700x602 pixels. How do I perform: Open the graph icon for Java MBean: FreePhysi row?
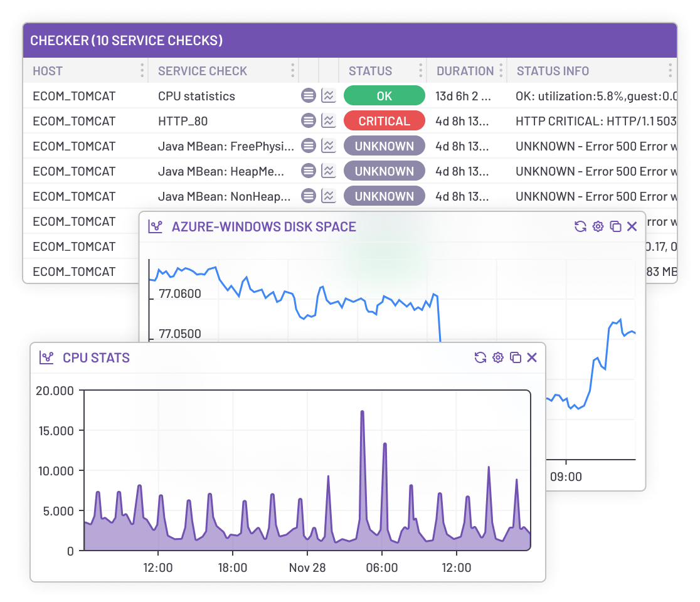328,145
